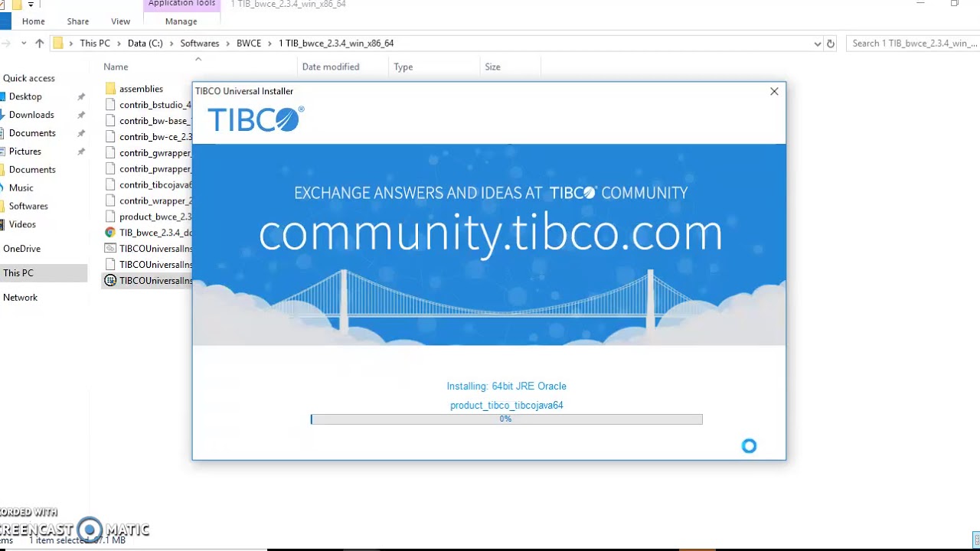Open the Quick Access Toolbar customize dropdown
Screen dimensions: 980x551
tap(31, 4)
